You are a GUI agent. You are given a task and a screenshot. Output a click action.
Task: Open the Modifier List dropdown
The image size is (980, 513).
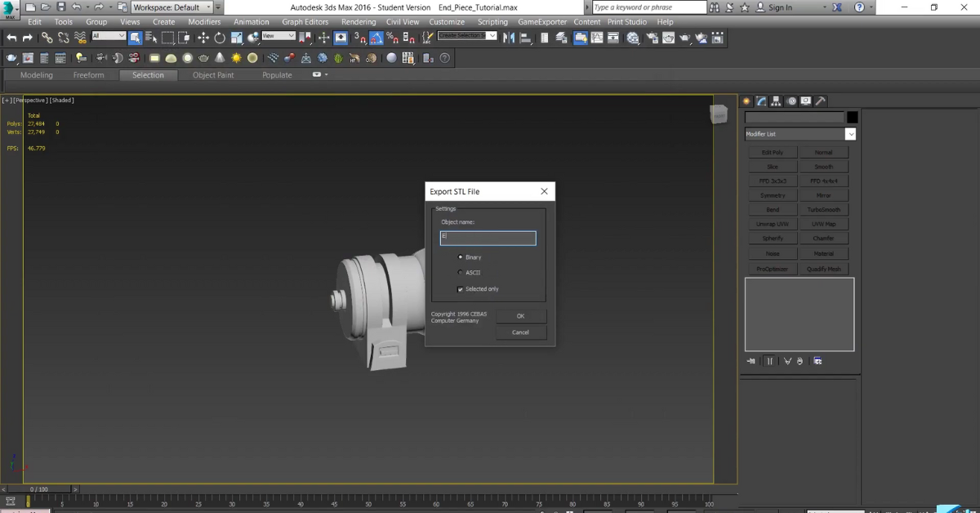pyautogui.click(x=850, y=133)
